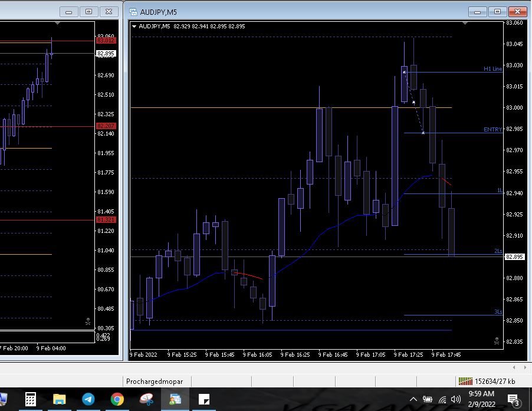
Task: Open the Sticky Notes taskbar icon
Action: click(203, 400)
